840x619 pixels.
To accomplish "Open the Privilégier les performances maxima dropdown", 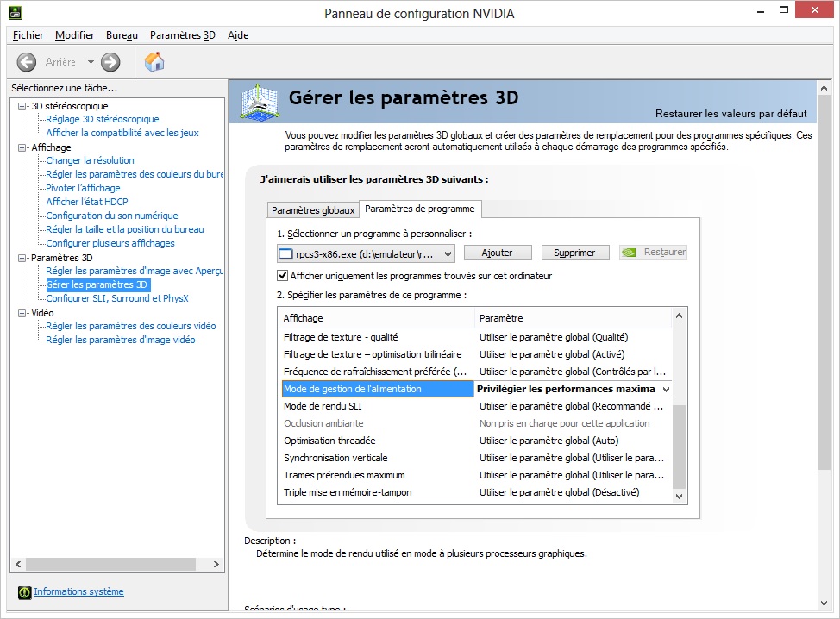I will pyautogui.click(x=666, y=390).
